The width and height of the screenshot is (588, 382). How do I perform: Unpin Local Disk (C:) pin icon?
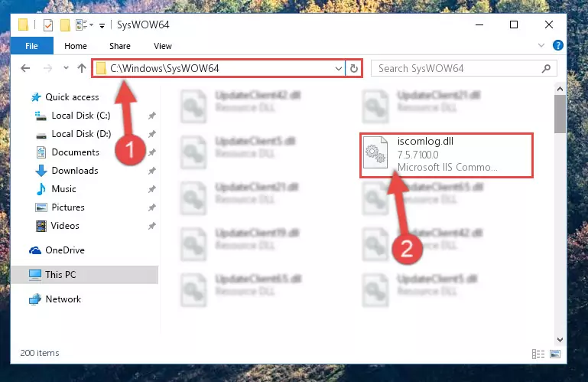click(151, 116)
